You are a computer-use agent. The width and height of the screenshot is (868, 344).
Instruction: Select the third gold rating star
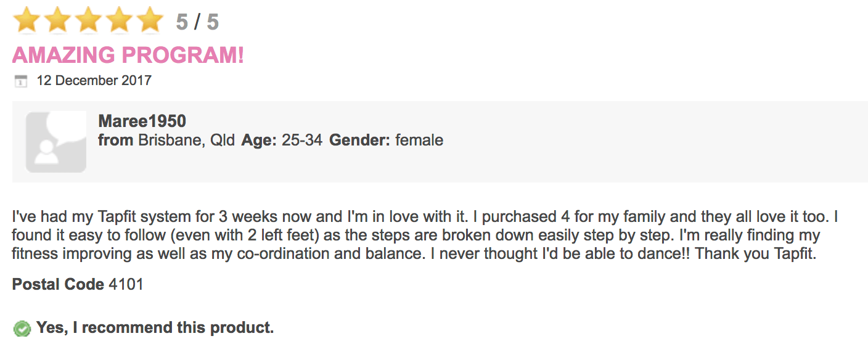88,20
